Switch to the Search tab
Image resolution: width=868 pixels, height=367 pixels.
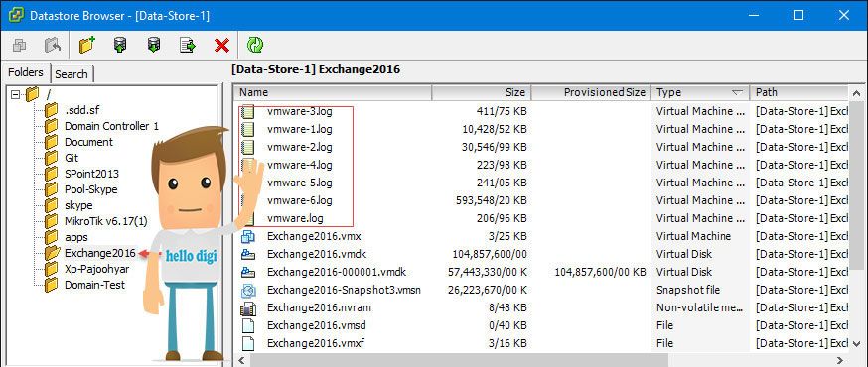[71, 74]
